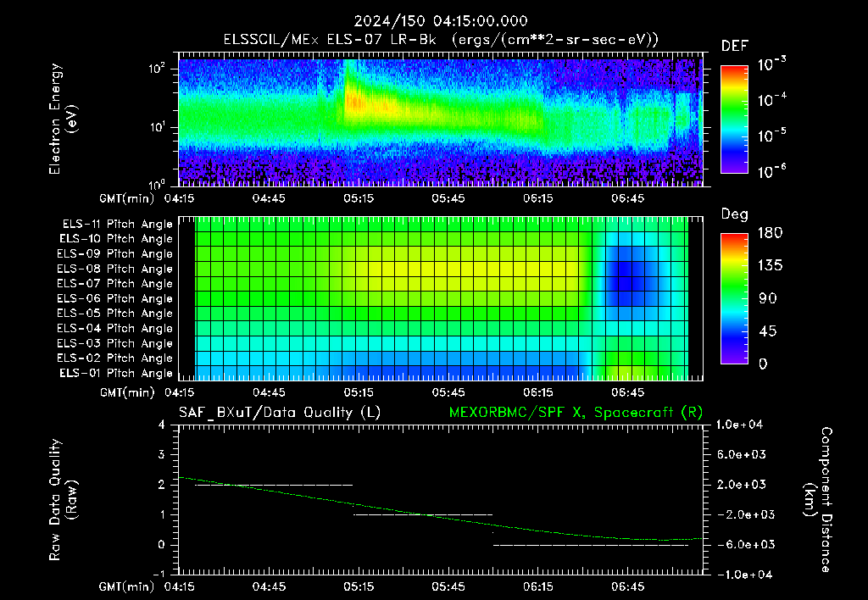
Task: Click the Deg pitch angle color bar
Action: [734, 298]
